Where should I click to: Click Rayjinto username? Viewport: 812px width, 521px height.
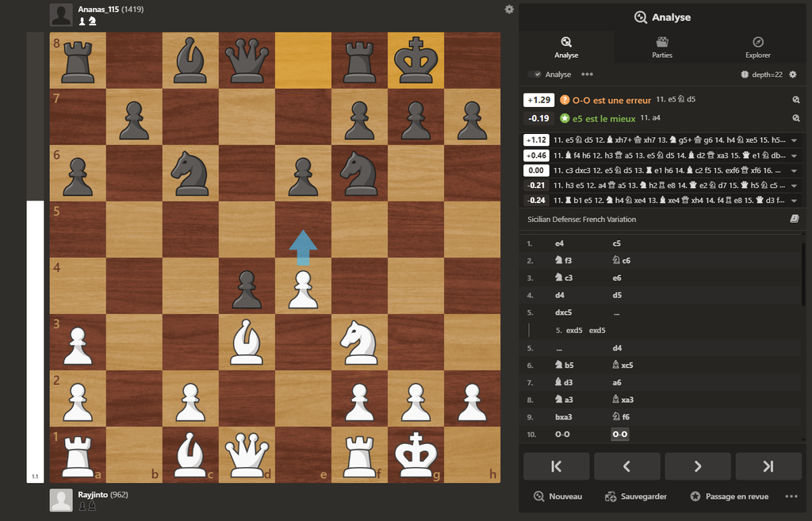[x=93, y=495]
